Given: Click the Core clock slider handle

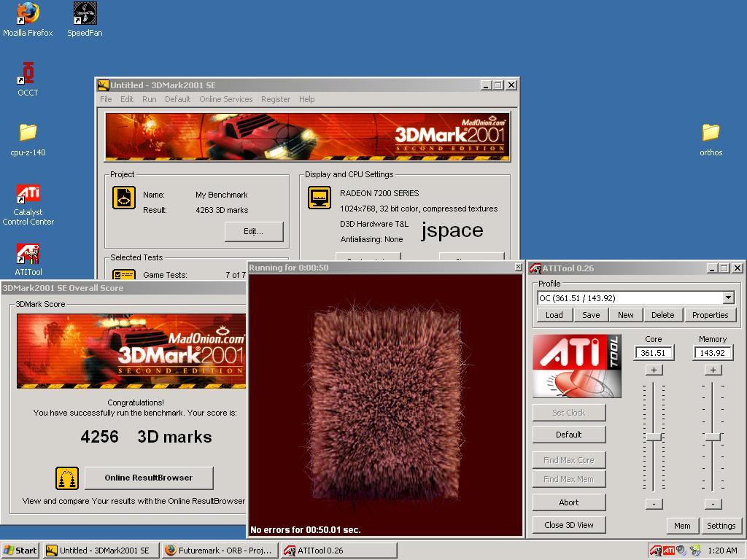Looking at the screenshot, I should (654, 437).
